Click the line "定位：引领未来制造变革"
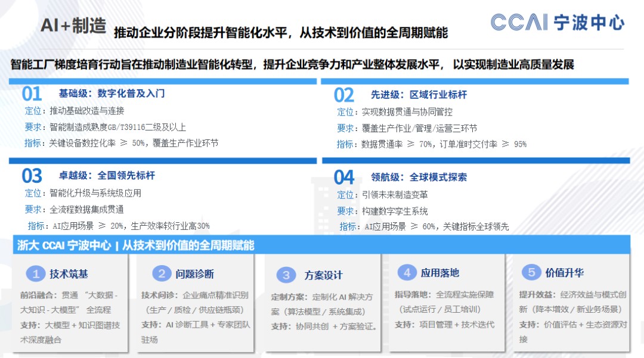This screenshot has width=644, height=358. click(x=382, y=195)
